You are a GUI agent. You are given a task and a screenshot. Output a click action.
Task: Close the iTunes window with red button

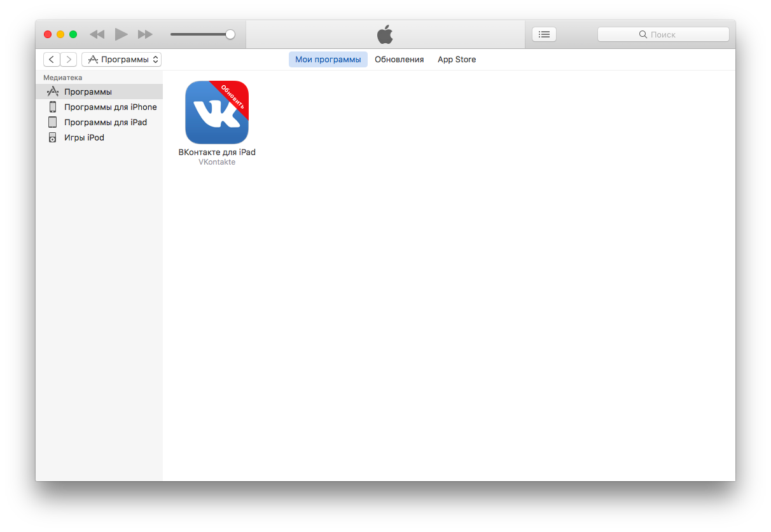48,34
